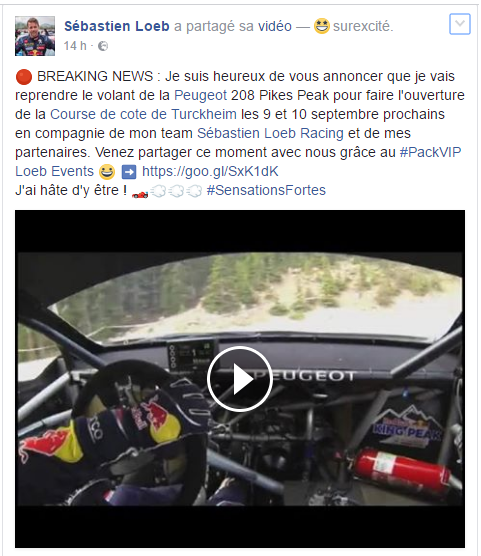Click the surexcité smiley emoji icon
Image resolution: width=481 pixels, height=556 pixels.
coord(322,26)
